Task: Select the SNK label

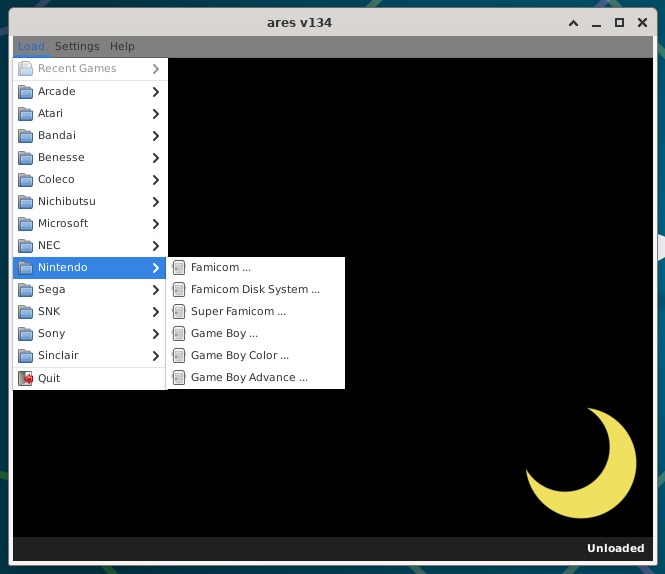Action: click(x=49, y=311)
